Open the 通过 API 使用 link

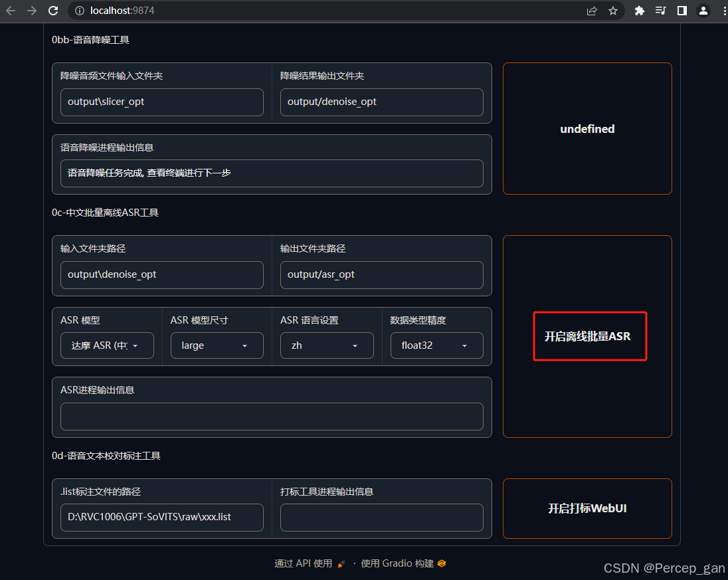(310, 563)
